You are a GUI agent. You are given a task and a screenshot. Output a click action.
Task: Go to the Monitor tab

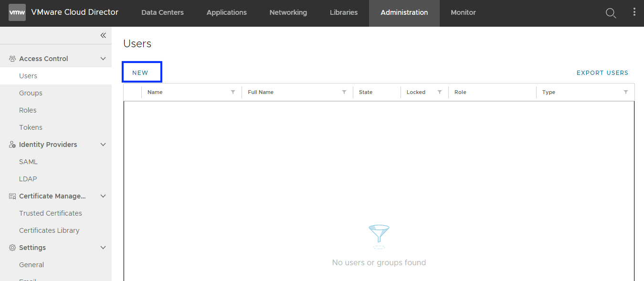pyautogui.click(x=463, y=13)
